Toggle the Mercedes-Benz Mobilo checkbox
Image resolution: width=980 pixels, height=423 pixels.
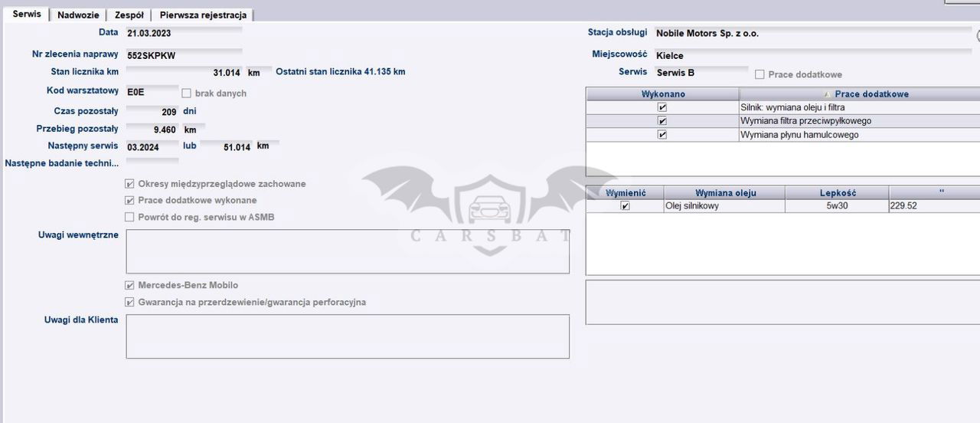point(129,286)
